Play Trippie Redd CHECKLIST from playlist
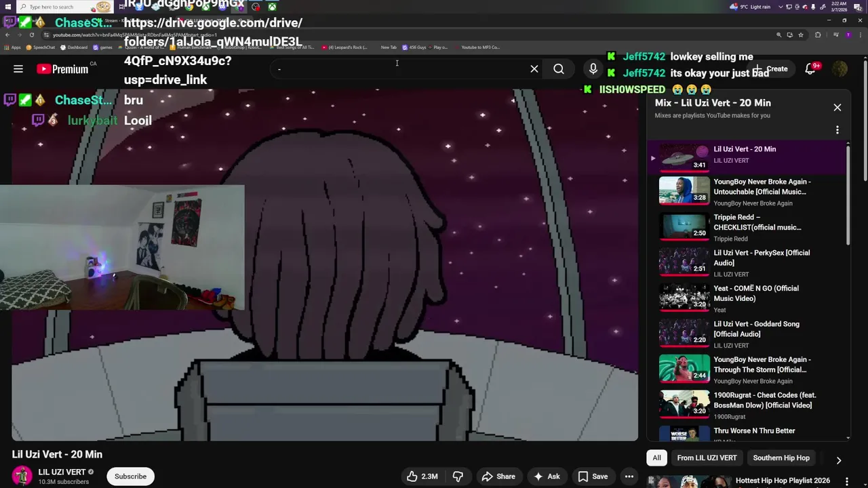Viewport: 868px width, 488px height. 746,228
